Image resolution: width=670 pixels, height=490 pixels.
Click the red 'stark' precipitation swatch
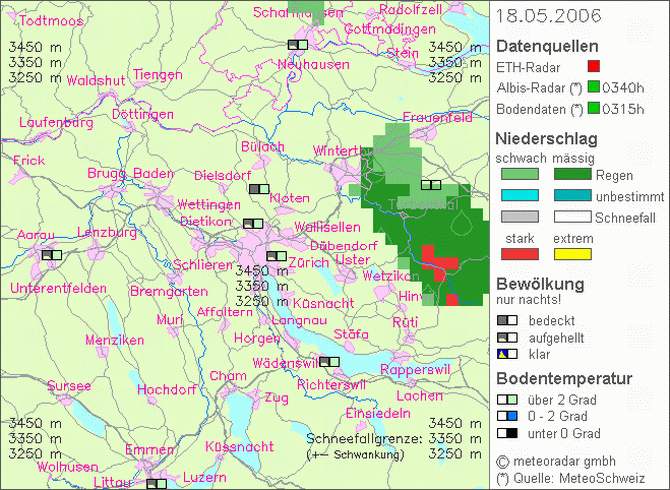(520, 254)
